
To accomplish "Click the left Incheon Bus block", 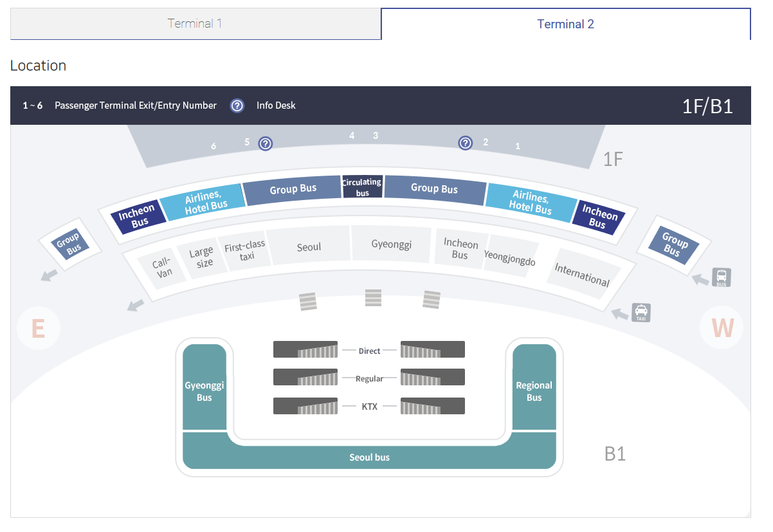I will click(x=138, y=216).
